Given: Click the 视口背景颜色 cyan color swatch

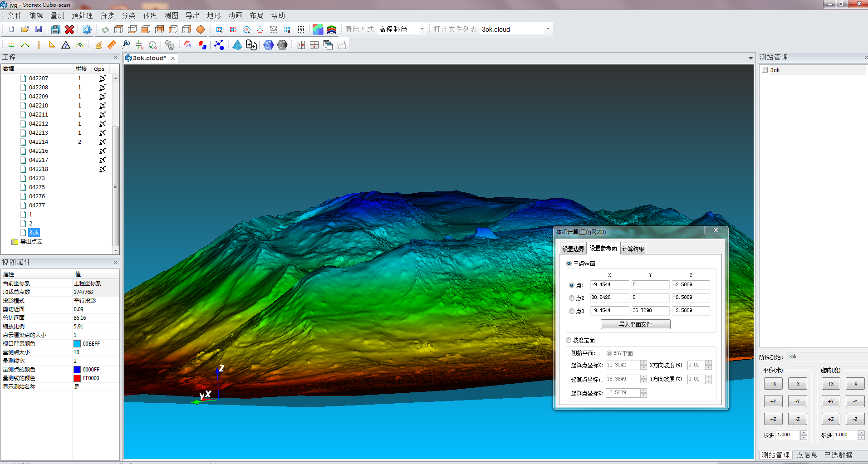Looking at the screenshot, I should [x=77, y=344].
